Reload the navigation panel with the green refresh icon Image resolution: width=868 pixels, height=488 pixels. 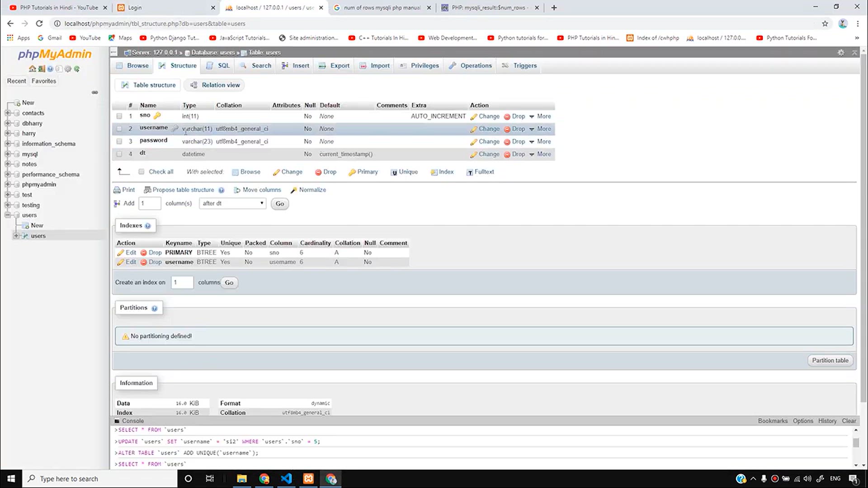point(77,69)
